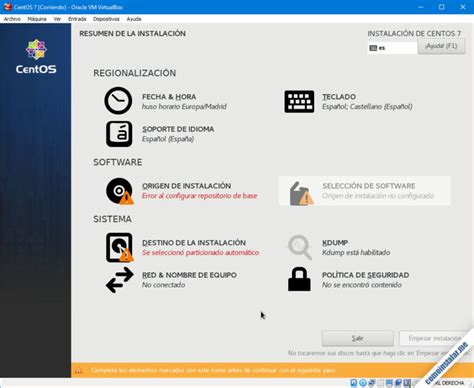Click the Selección de Software package icon
This screenshot has width=474, height=388.
click(x=301, y=193)
